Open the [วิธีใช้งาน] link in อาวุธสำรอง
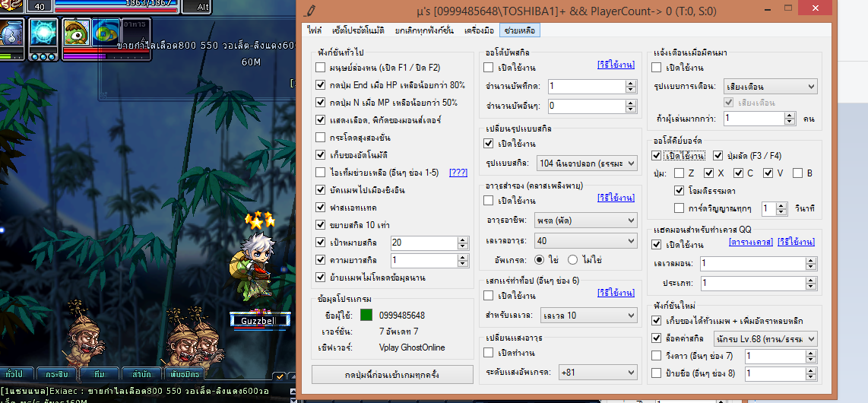Screen dimensions: 868x403 coord(616,198)
